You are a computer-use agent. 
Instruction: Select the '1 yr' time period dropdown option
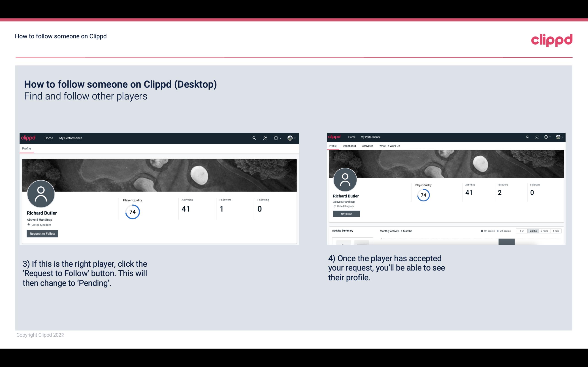(x=522, y=231)
